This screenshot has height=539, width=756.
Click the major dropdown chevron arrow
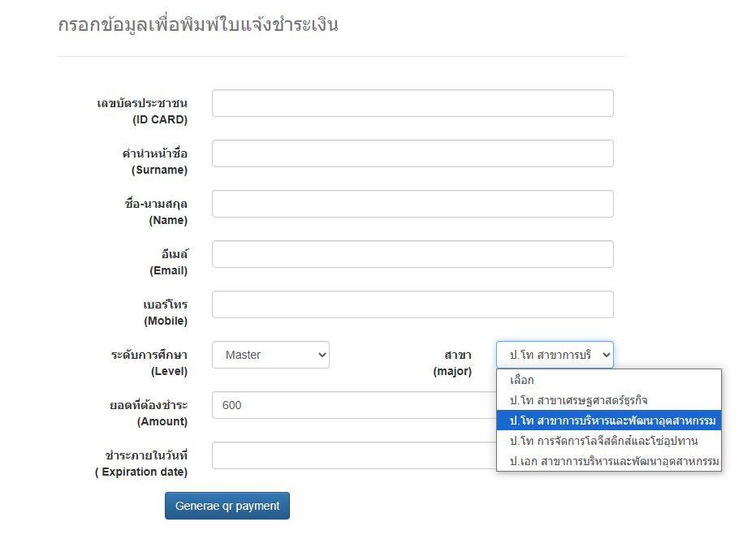click(606, 355)
